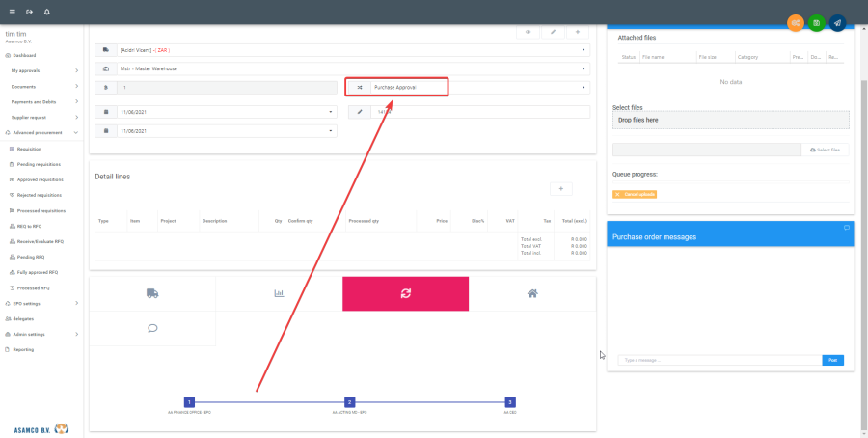Click the Post message button

tap(832, 360)
